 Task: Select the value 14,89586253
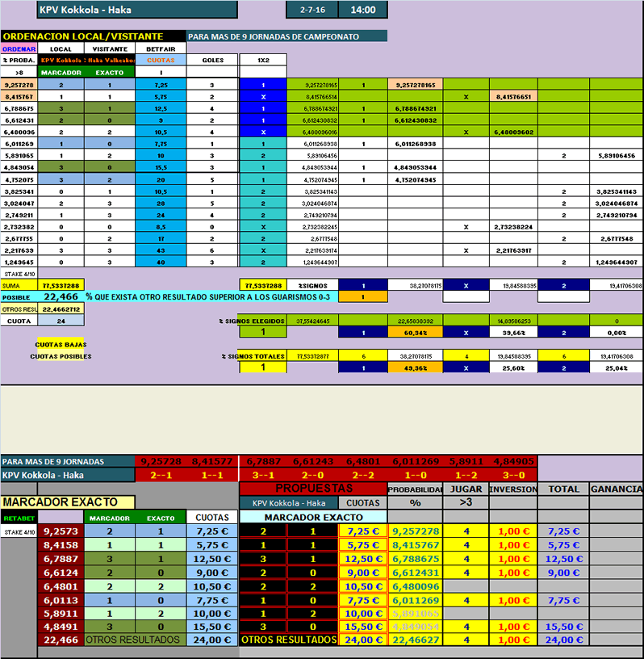[513, 321]
